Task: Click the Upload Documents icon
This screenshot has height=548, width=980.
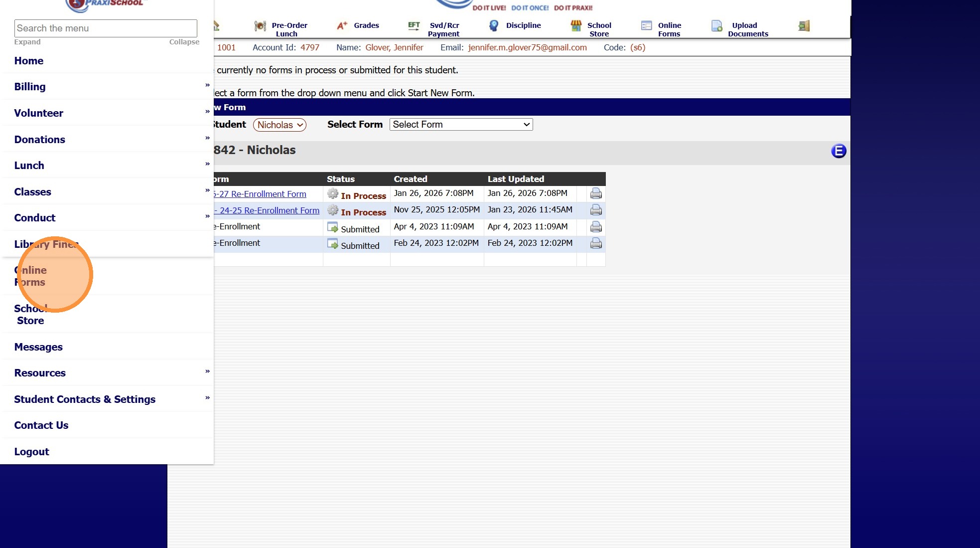Action: coord(716,26)
